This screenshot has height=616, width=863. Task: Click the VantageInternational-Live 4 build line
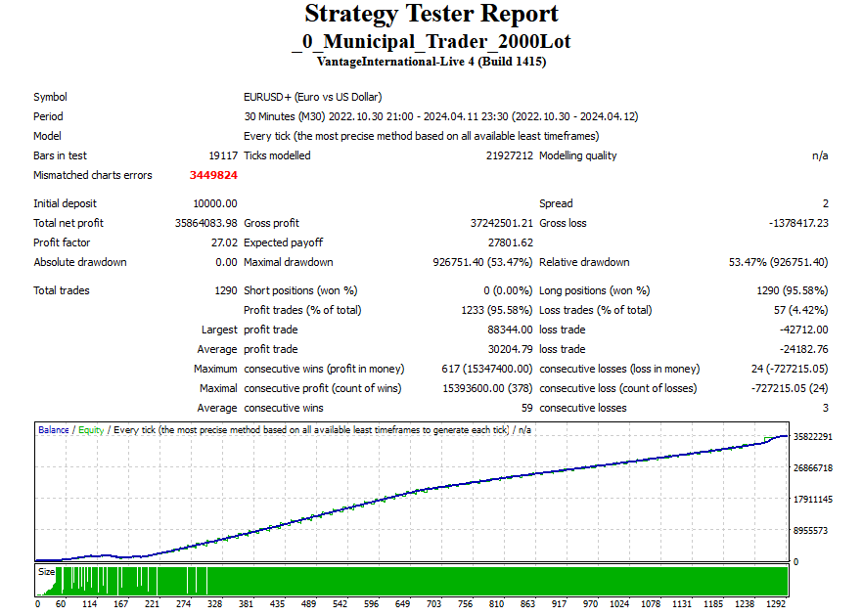[x=431, y=62]
